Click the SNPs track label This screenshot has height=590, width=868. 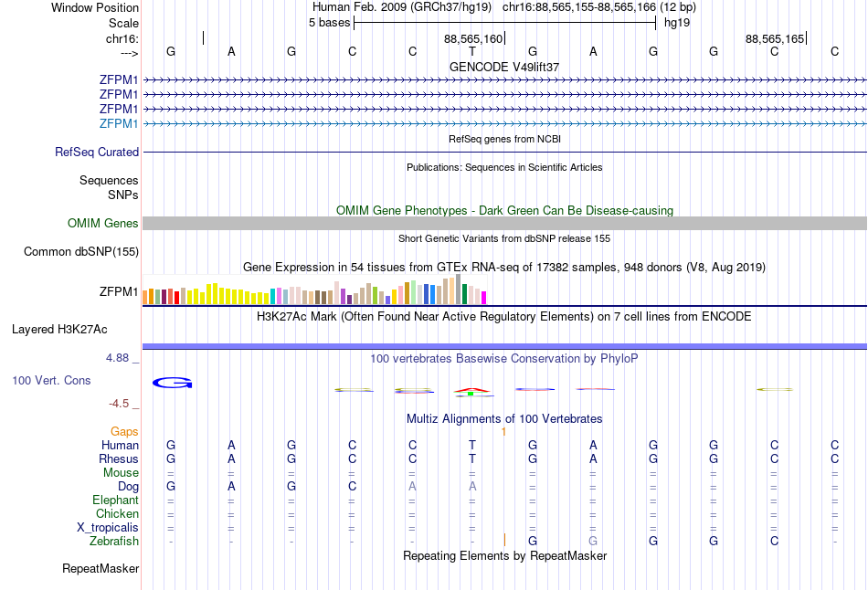tap(123, 195)
